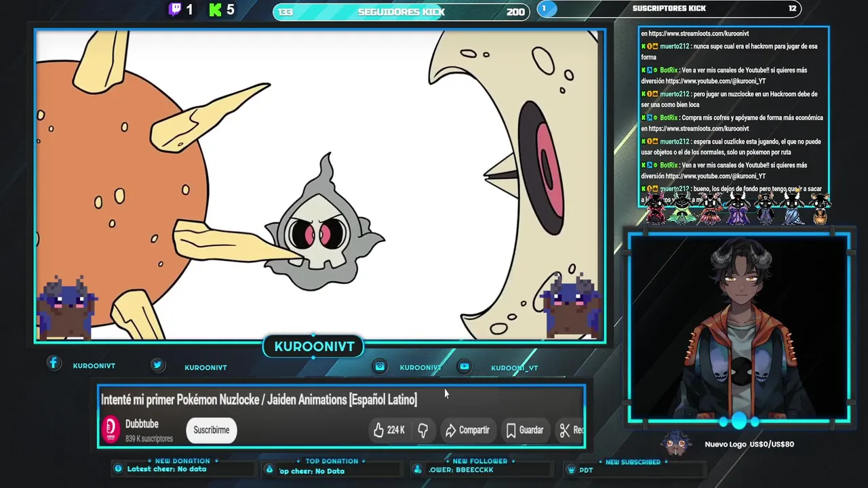The height and width of the screenshot is (488, 868).
Task: Click the green Kick logo icon
Action: pyautogui.click(x=216, y=9)
